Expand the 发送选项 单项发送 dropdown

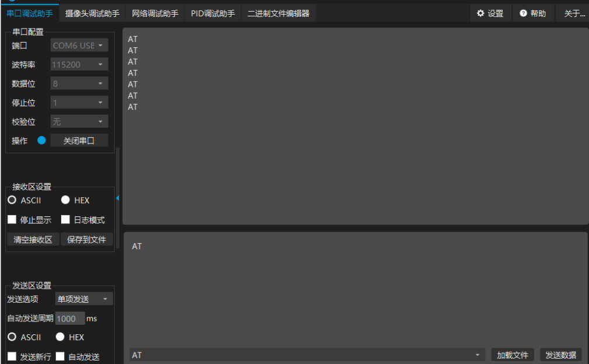pos(84,299)
